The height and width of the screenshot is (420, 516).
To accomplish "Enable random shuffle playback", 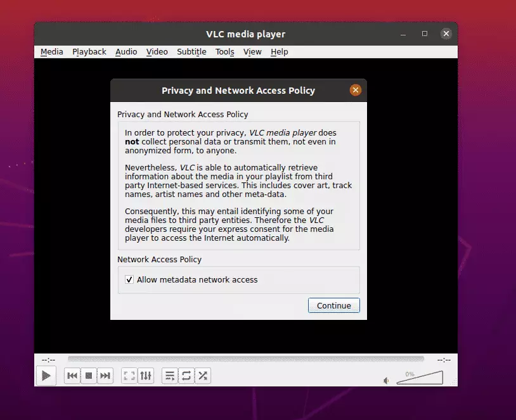I will pyautogui.click(x=203, y=375).
